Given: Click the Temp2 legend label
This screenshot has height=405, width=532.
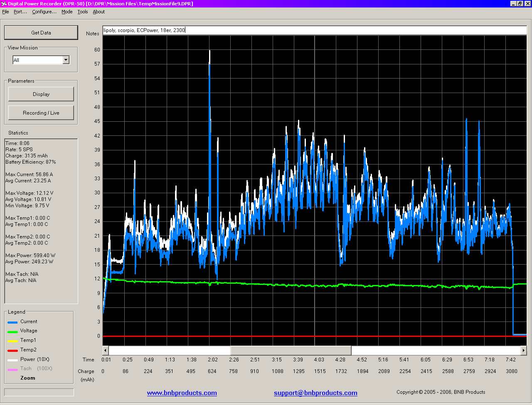Looking at the screenshot, I should click(28, 349).
